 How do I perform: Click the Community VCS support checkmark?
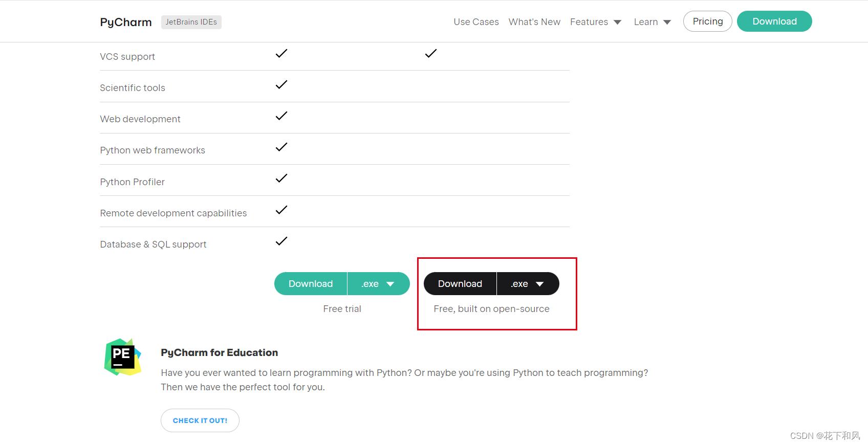[431, 53]
